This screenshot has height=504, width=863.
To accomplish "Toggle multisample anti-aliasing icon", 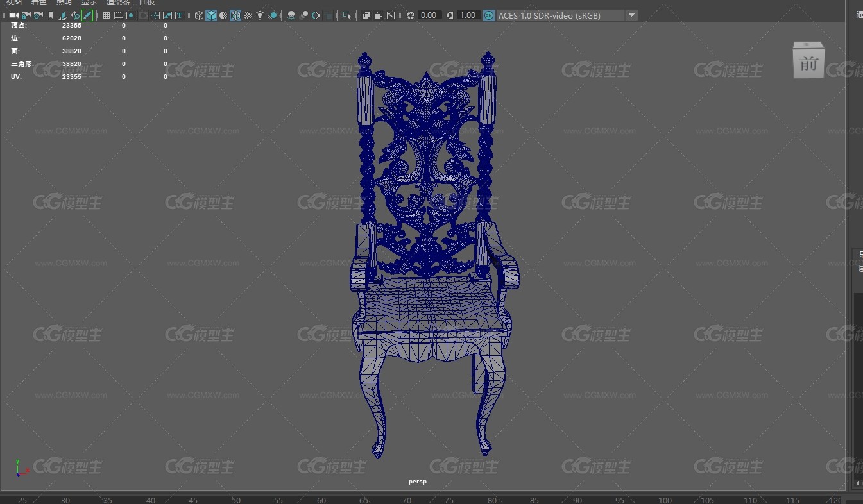I will pyautogui.click(x=316, y=15).
